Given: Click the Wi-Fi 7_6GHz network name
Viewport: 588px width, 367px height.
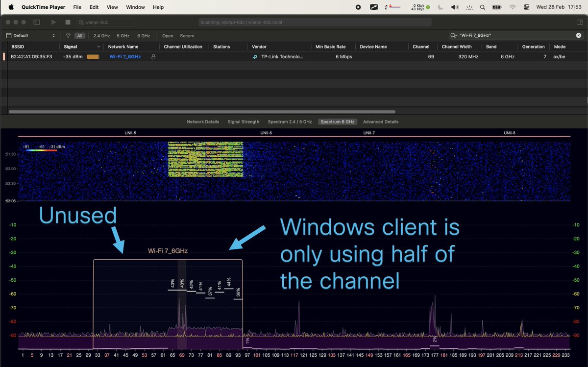Looking at the screenshot, I should pyautogui.click(x=125, y=57).
